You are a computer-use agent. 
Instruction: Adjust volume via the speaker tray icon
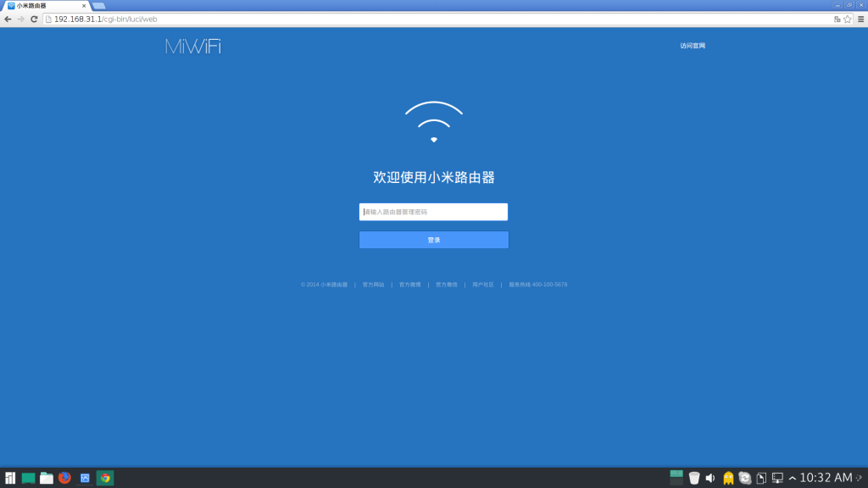pyautogui.click(x=710, y=478)
